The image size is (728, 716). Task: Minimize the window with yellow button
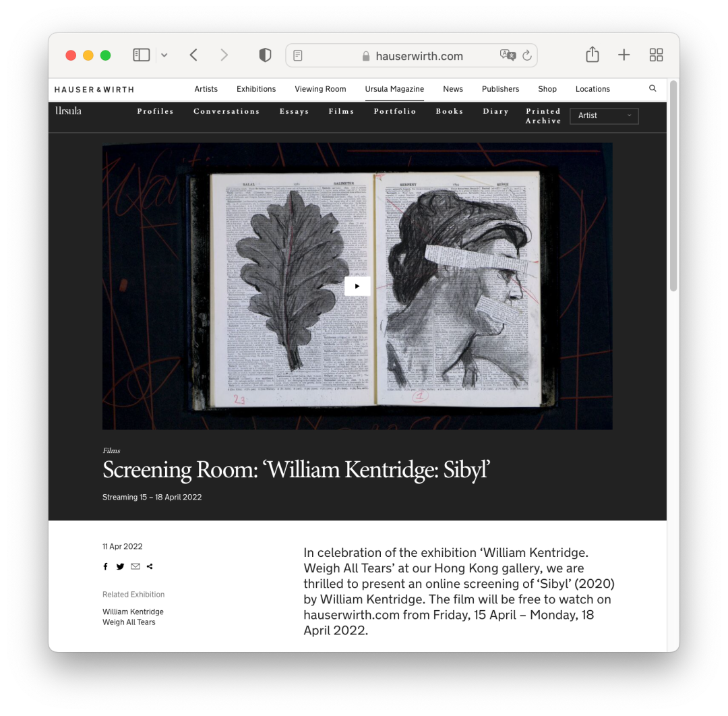pos(88,55)
